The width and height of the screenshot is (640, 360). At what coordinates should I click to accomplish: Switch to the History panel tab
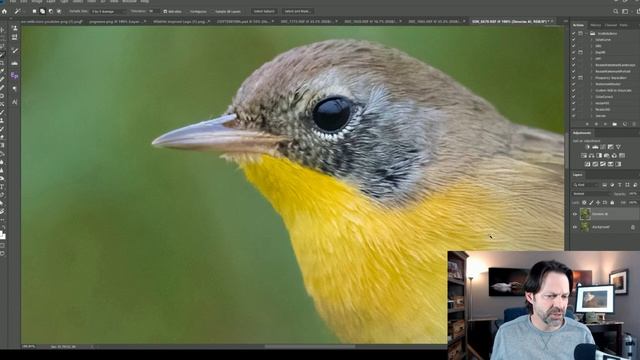596,25
